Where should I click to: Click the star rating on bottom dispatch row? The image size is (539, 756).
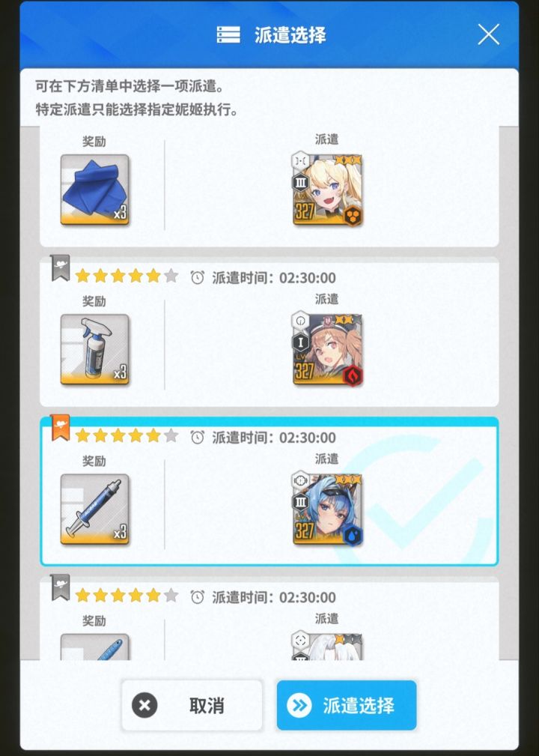[x=127, y=596]
